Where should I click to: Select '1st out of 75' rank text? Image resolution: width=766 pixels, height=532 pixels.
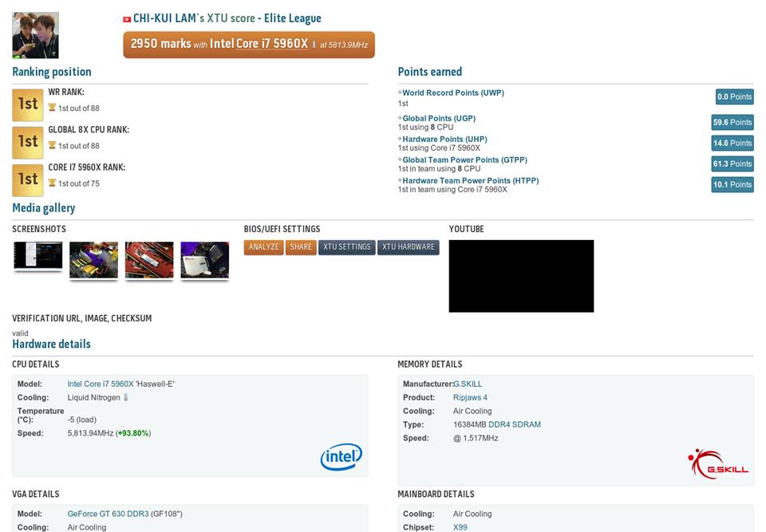pos(79,183)
